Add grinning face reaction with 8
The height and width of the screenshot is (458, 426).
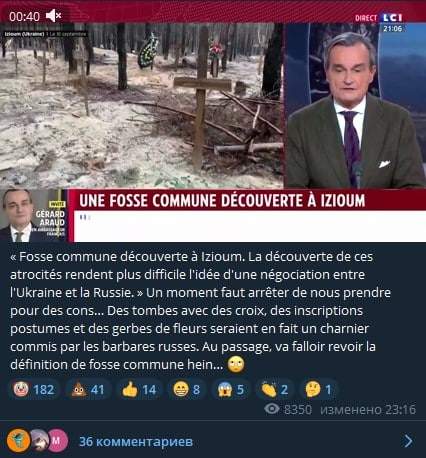[187, 389]
